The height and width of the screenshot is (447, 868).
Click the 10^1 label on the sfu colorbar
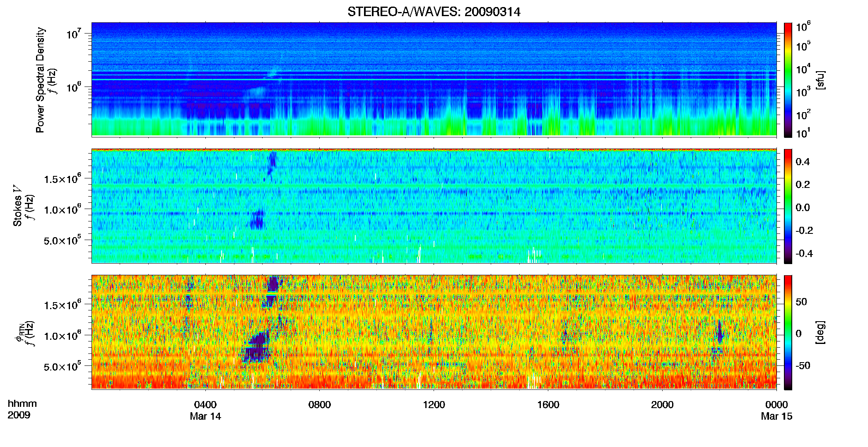click(803, 133)
